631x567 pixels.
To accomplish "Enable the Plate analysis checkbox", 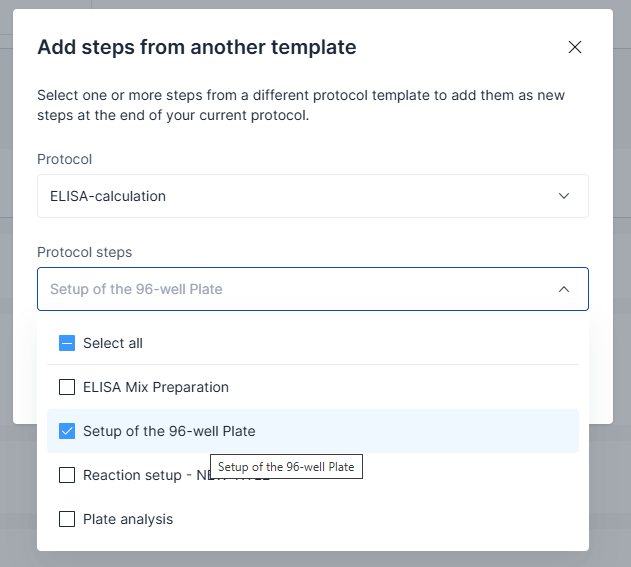I will [67, 519].
